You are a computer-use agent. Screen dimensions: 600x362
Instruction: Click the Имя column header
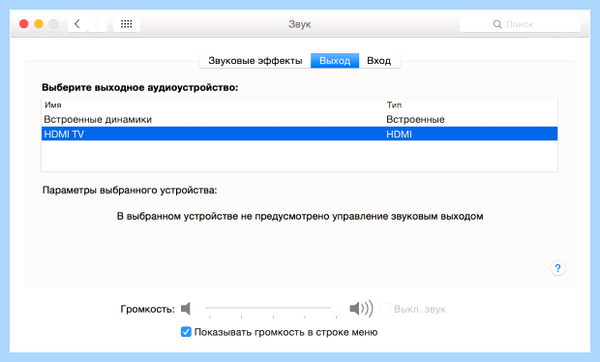pos(53,105)
